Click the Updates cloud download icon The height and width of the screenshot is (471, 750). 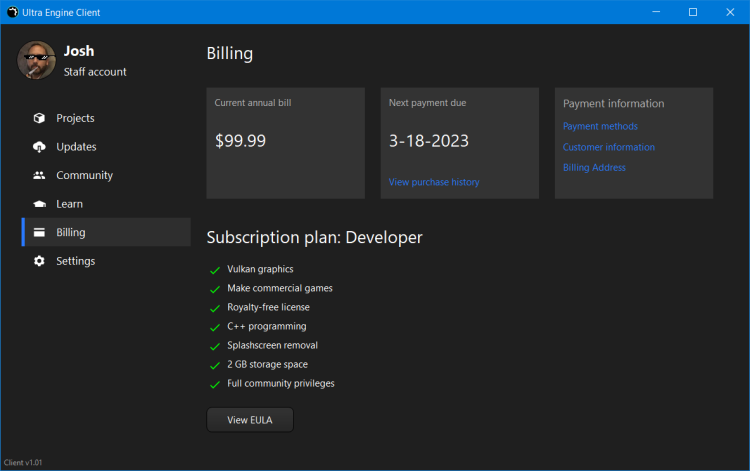pos(39,147)
